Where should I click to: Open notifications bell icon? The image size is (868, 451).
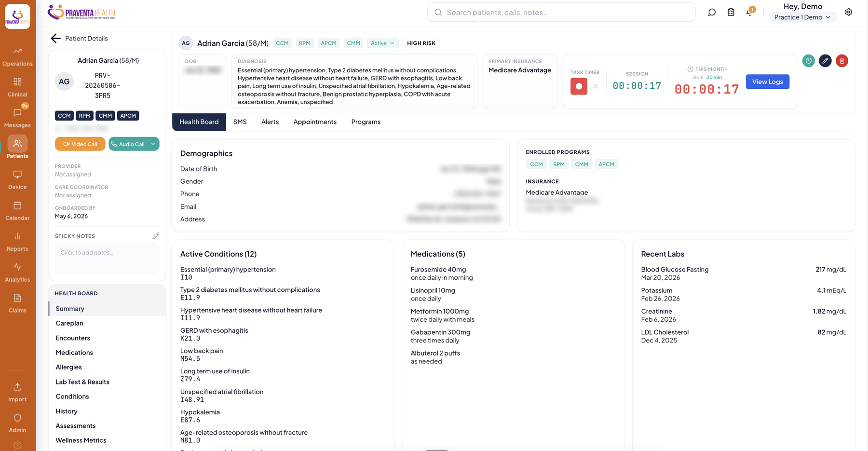point(749,12)
